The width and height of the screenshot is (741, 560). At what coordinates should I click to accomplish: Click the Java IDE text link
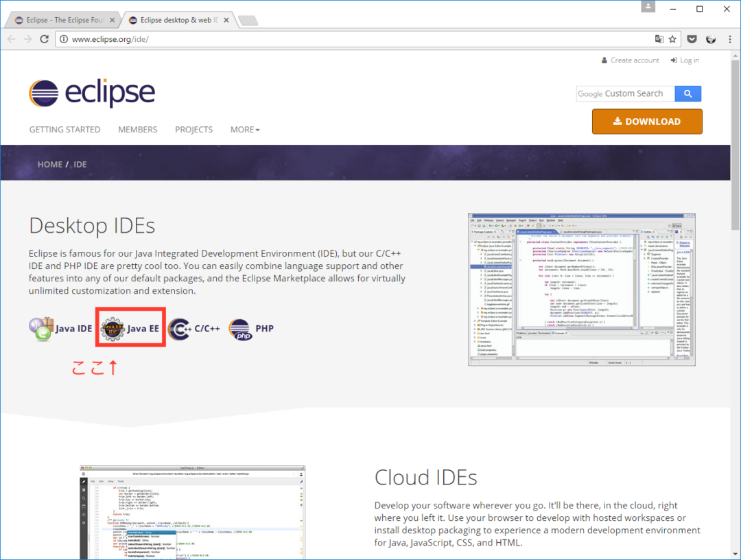73,329
